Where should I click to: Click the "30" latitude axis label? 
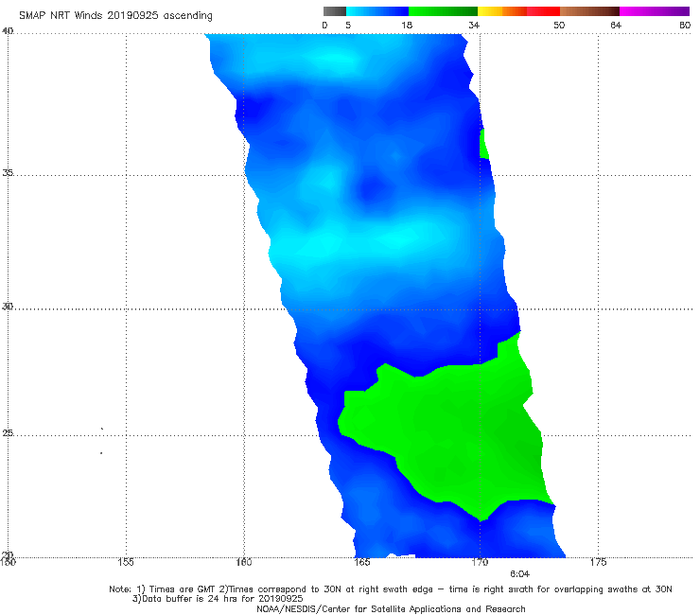8,307
